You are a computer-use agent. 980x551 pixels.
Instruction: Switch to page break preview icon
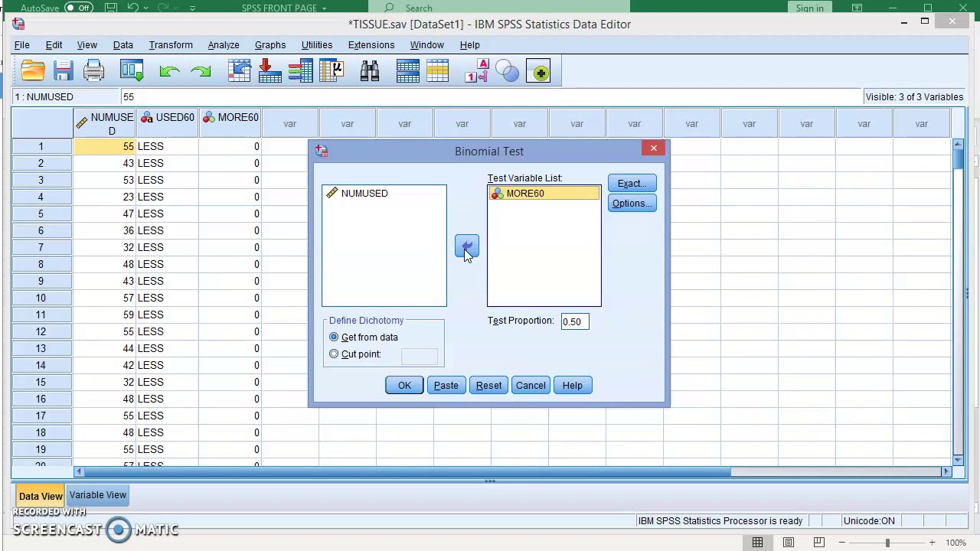[818, 543]
